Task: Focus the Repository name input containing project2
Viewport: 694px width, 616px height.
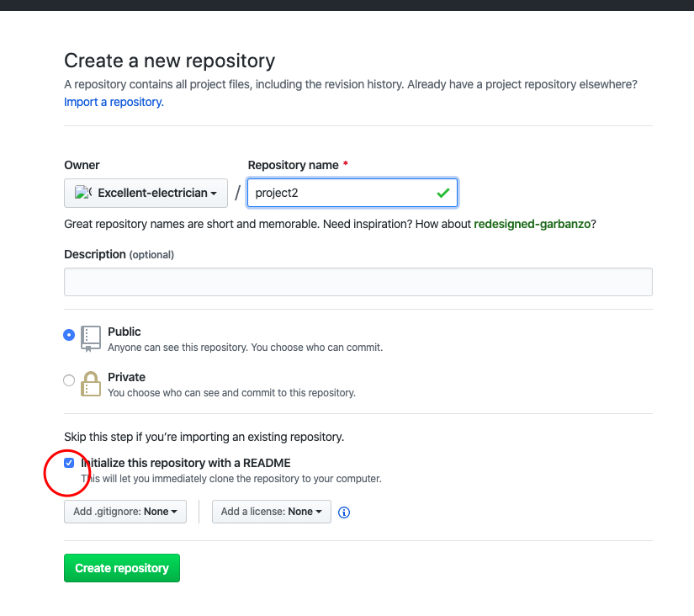Action: 352,193
